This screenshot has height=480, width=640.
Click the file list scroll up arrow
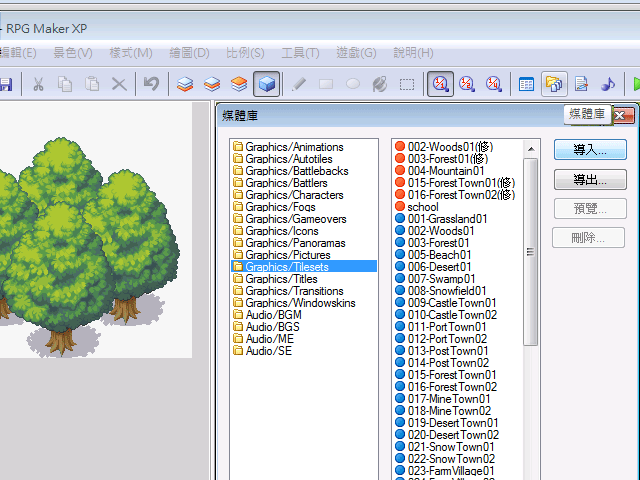click(531, 149)
